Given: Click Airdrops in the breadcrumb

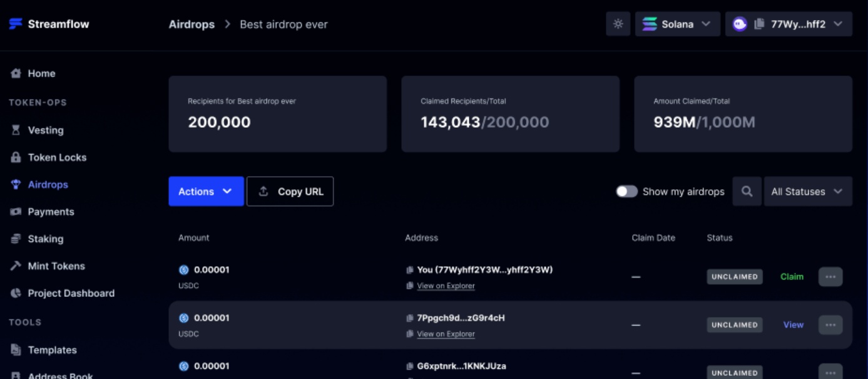Looking at the screenshot, I should pyautogui.click(x=191, y=24).
